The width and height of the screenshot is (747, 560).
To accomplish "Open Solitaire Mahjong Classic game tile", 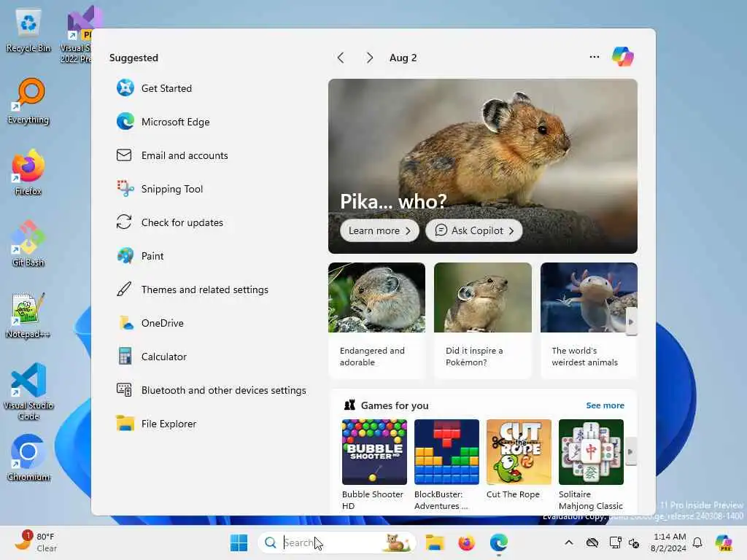I will pyautogui.click(x=591, y=464).
